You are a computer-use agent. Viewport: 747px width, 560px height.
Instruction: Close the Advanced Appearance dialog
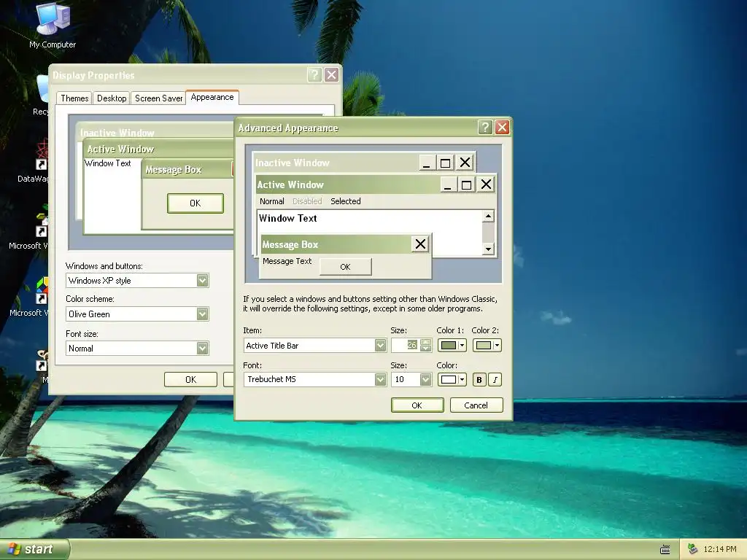(x=502, y=127)
